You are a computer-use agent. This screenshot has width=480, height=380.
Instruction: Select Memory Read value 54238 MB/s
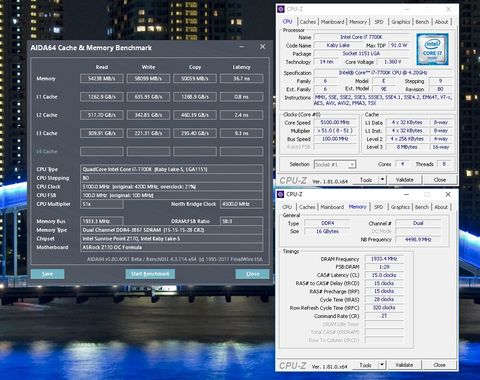(x=102, y=79)
